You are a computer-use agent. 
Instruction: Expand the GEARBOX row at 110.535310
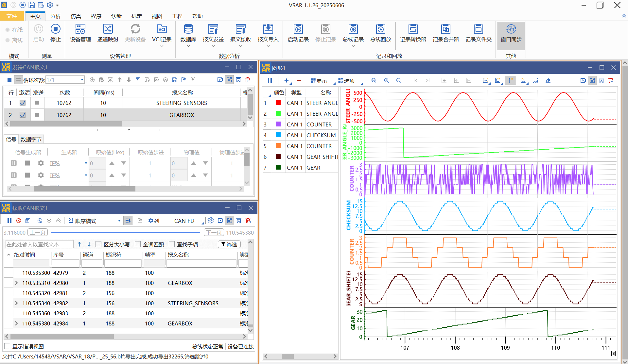[x=16, y=283]
